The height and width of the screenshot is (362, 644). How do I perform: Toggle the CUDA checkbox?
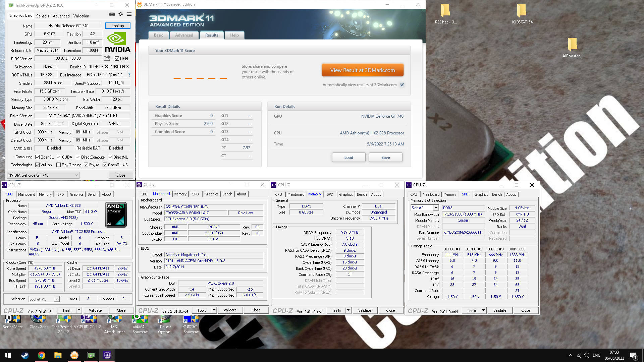point(59,157)
